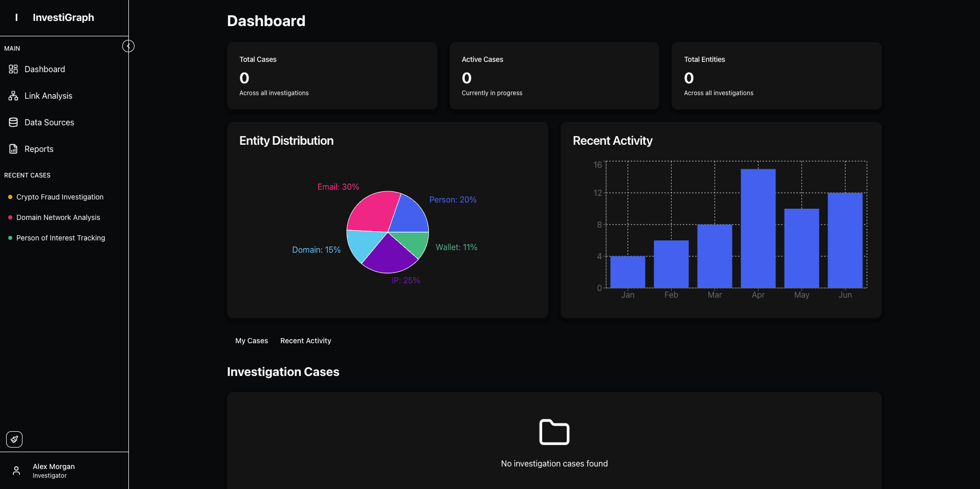Switch to the My Cases tab

click(252, 341)
